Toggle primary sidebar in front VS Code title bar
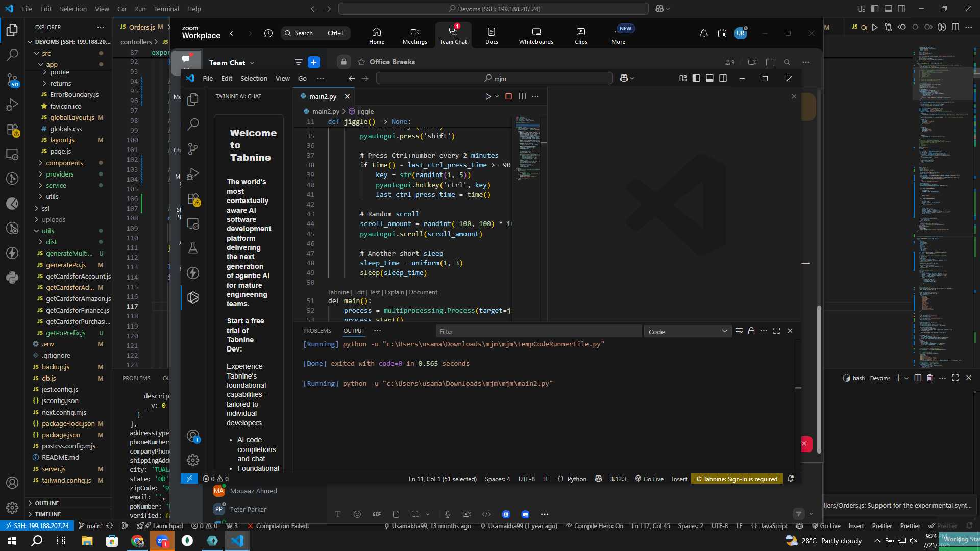 696,78
